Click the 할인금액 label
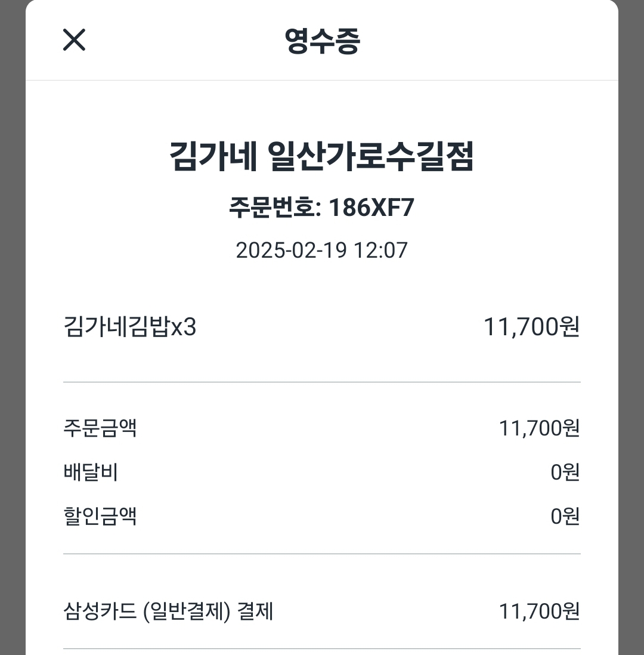644x655 pixels. coord(100,516)
